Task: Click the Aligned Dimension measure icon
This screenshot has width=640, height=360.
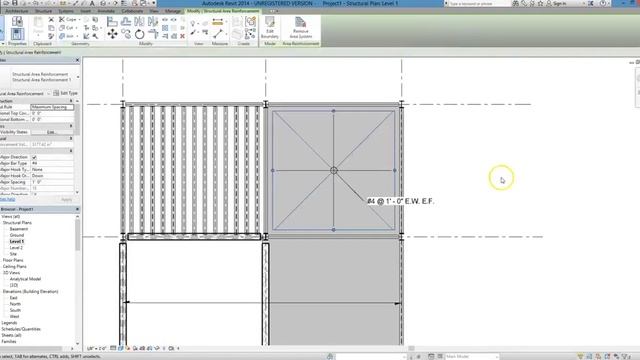Action: [x=218, y=22]
